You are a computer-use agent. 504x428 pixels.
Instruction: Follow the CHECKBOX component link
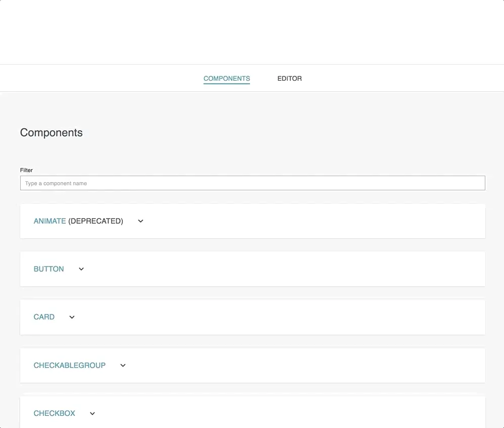coord(54,413)
